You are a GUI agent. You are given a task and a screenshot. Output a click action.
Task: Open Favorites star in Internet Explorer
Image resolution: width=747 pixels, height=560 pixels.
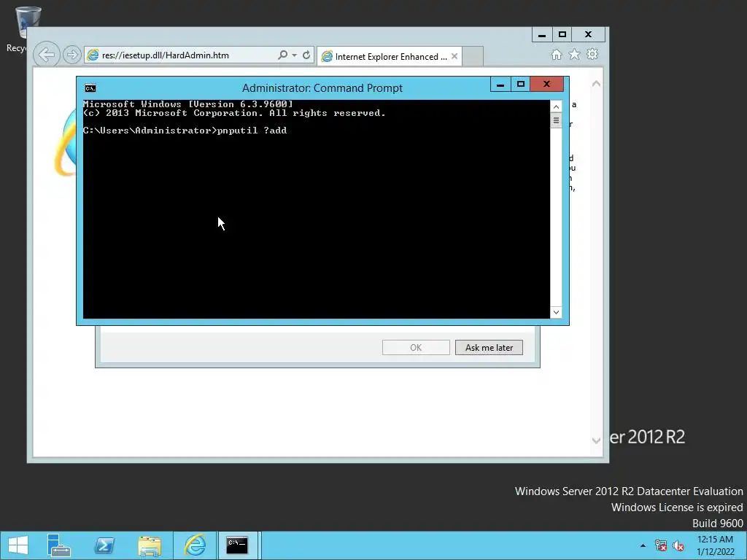tap(575, 55)
